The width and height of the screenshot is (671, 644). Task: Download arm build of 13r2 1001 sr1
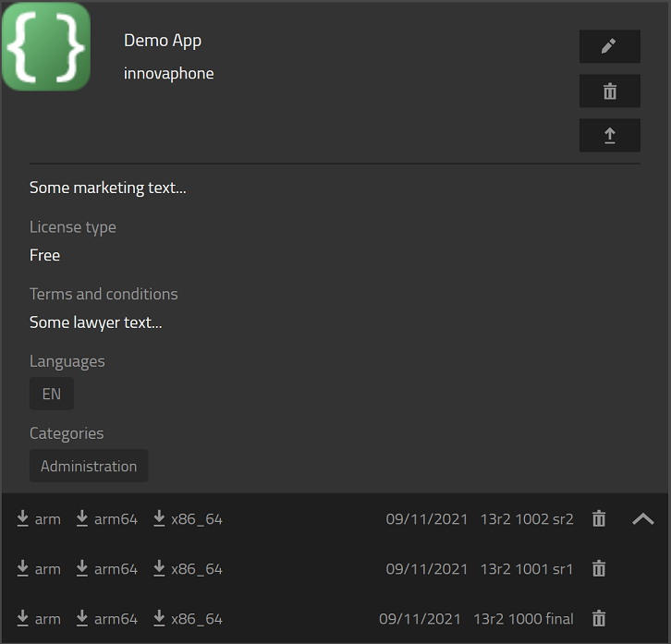[39, 569]
